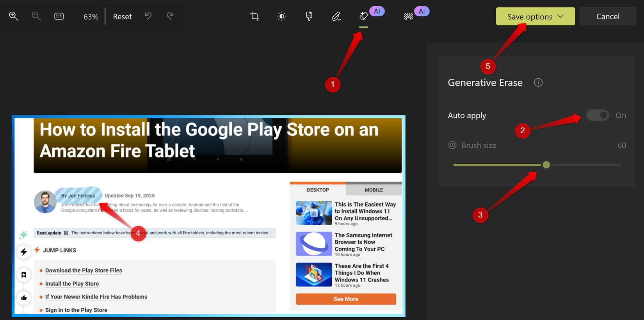Click the zoom out magnifier icon
This screenshot has width=644, height=320.
click(36, 16)
